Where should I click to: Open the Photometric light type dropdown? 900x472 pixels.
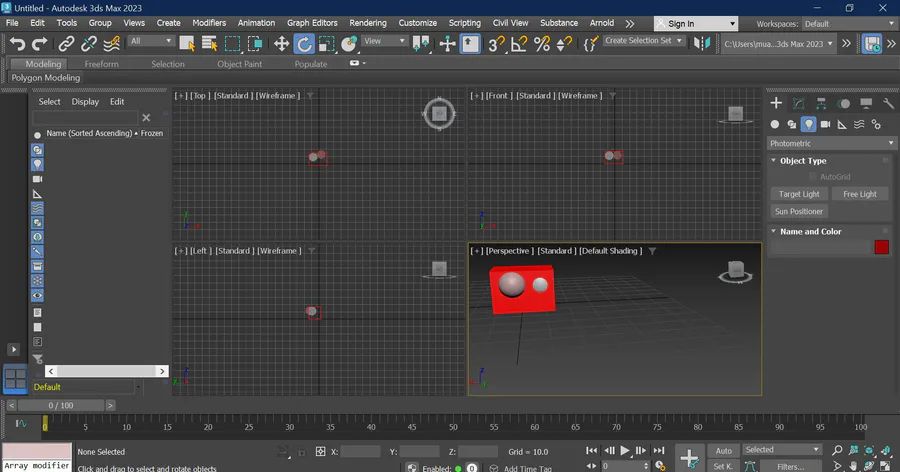[x=832, y=144]
